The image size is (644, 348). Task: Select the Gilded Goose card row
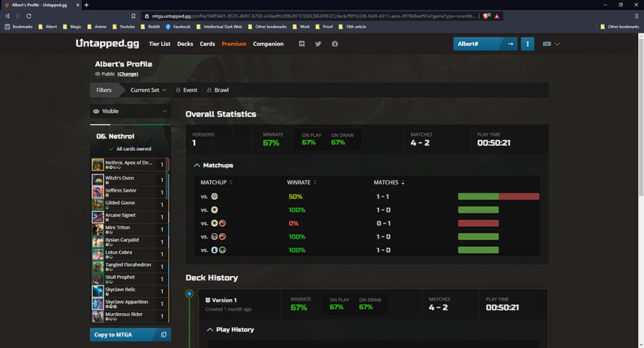[130, 204]
